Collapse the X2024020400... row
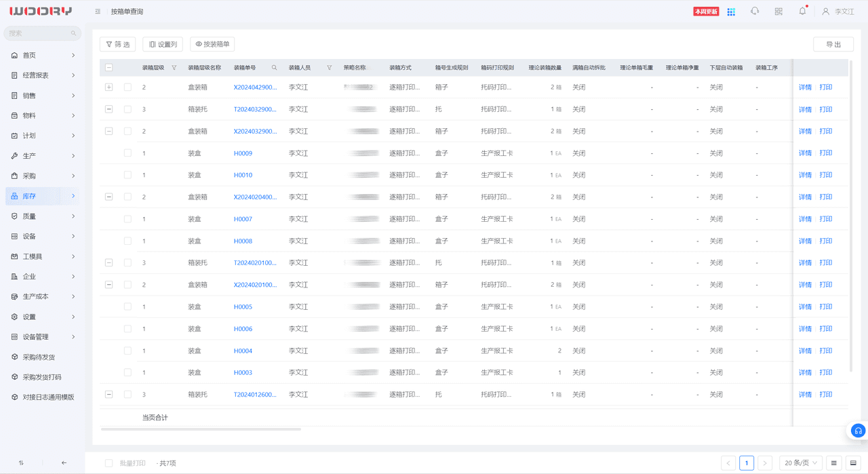 click(x=108, y=197)
